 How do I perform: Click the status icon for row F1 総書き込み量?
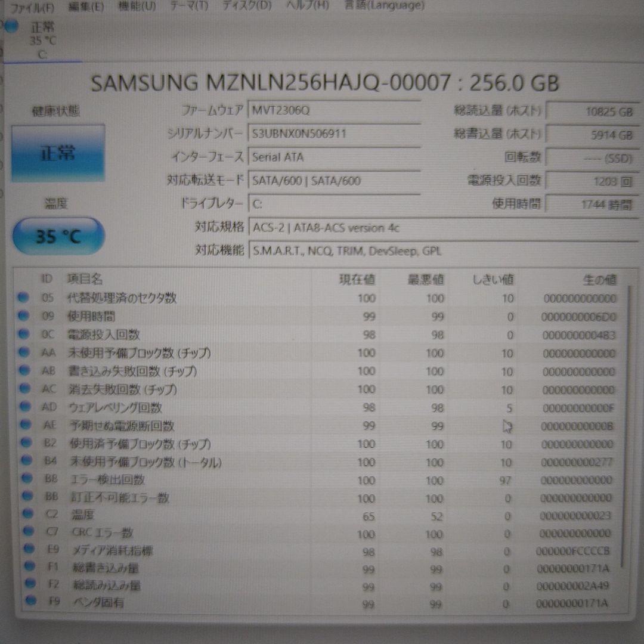coord(30,566)
